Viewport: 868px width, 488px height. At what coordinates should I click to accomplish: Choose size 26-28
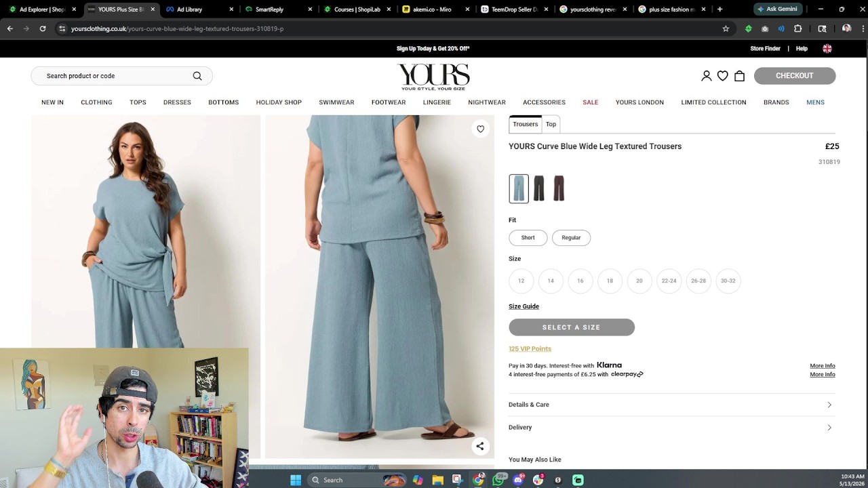[x=698, y=281]
